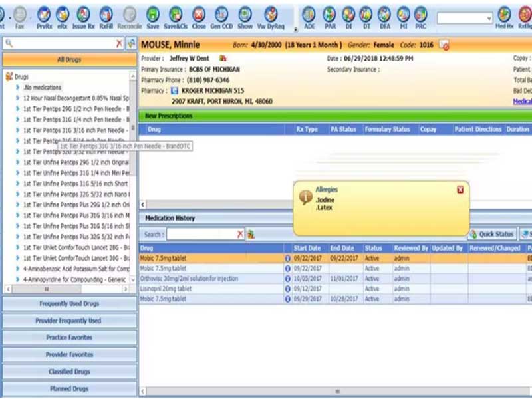Click the Medication History search field
The height and width of the screenshot is (399, 532).
201,235
